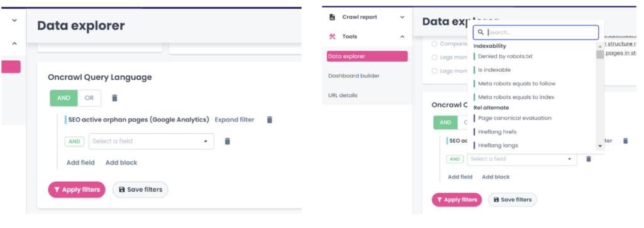Screen dimensions: 644x228
Task: Click Save filters button in right screenshot
Action: pos(512,200)
